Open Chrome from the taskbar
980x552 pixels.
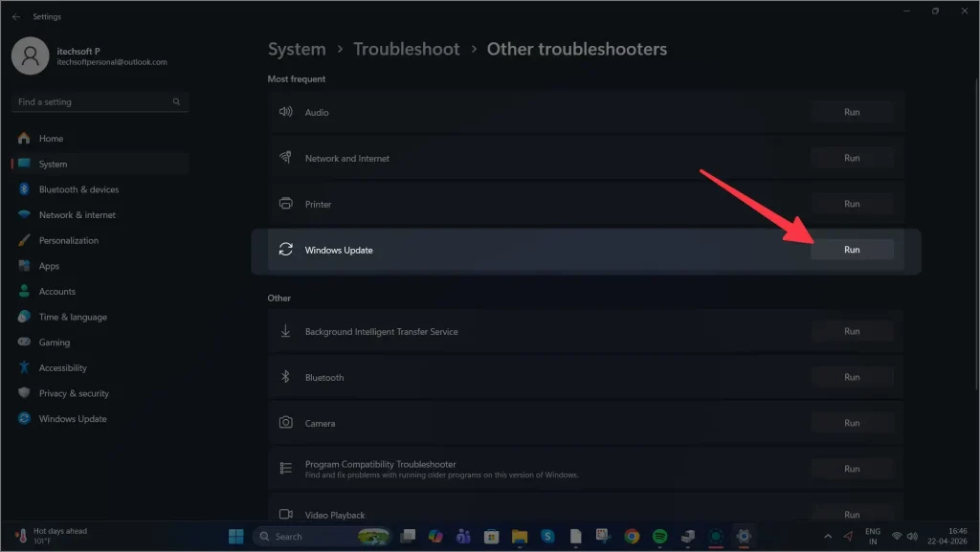click(x=631, y=536)
